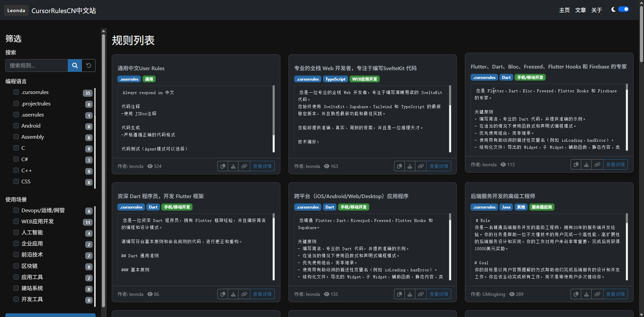The image size is (644, 317).
Task: Click the moon icon in header
Action: pos(613,9)
